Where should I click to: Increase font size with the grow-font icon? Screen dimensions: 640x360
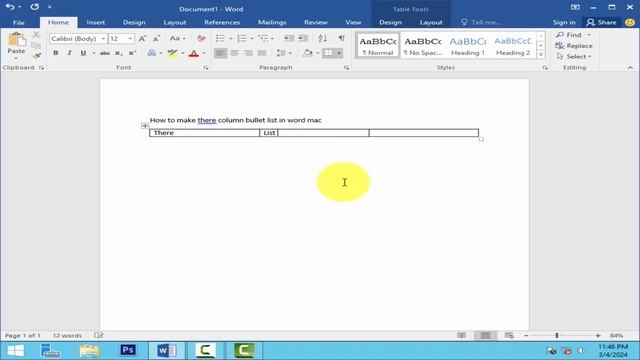coord(142,38)
